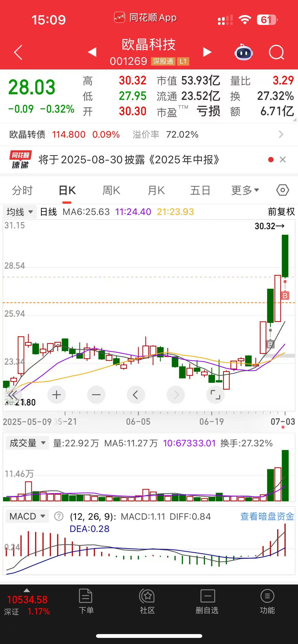Select 五日 tab
Screen dimensions: 298x644
point(200,190)
